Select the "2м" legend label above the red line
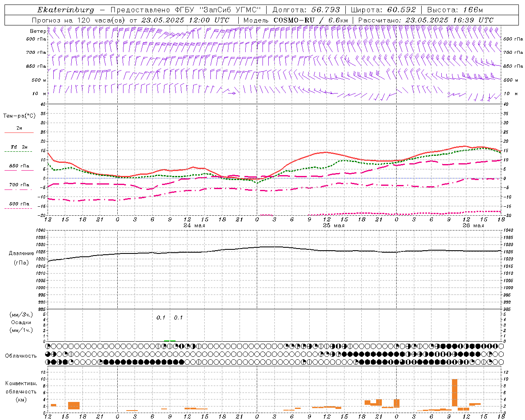This screenshot has height=420, width=525. [x=19, y=128]
